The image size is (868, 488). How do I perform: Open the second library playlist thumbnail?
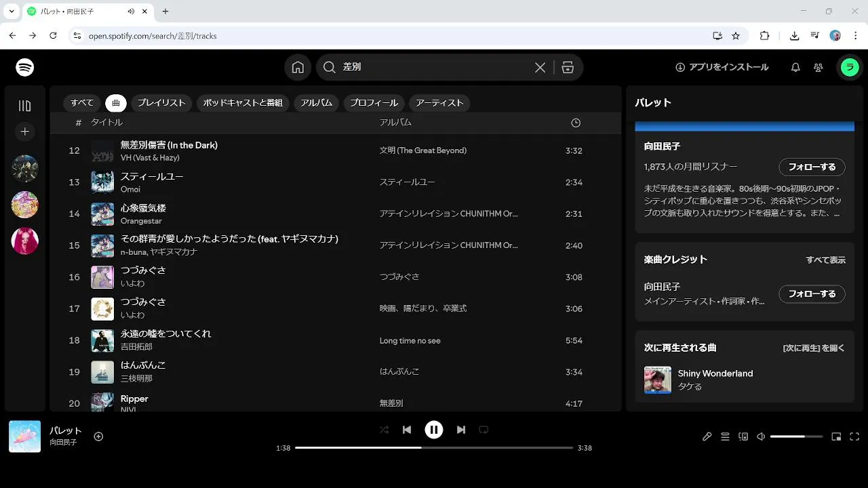[x=25, y=205]
